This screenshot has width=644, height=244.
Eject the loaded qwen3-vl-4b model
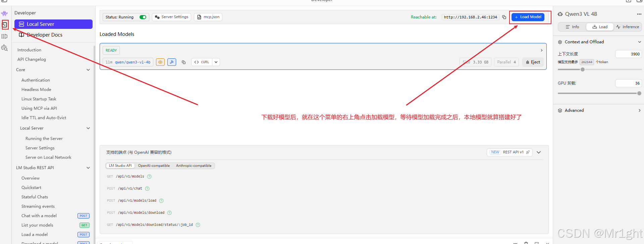[x=533, y=62]
